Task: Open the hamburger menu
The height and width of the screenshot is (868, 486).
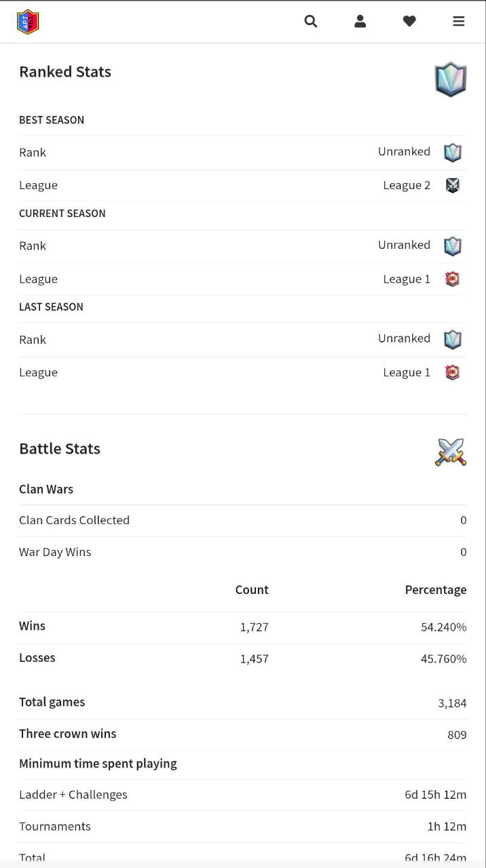Action: [459, 22]
